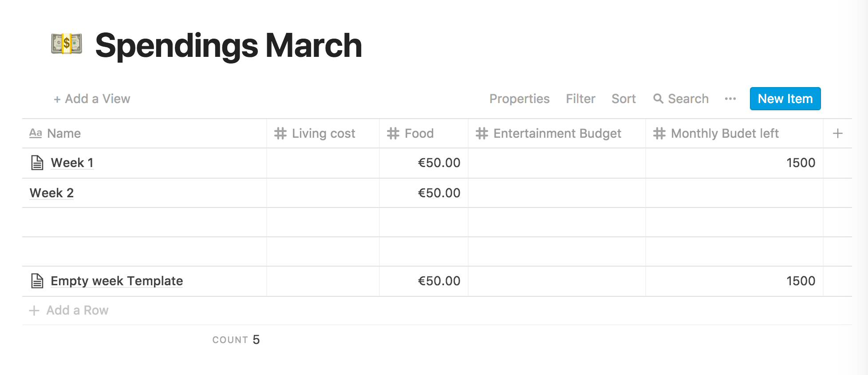Click the Empty week Template document icon
868x375 pixels.
tap(37, 281)
